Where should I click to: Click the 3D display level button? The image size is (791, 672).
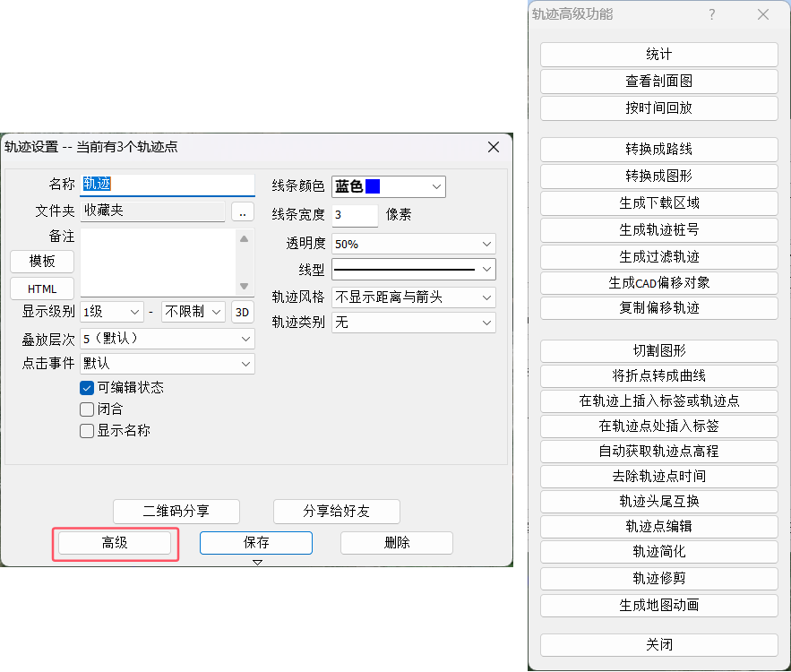click(242, 312)
